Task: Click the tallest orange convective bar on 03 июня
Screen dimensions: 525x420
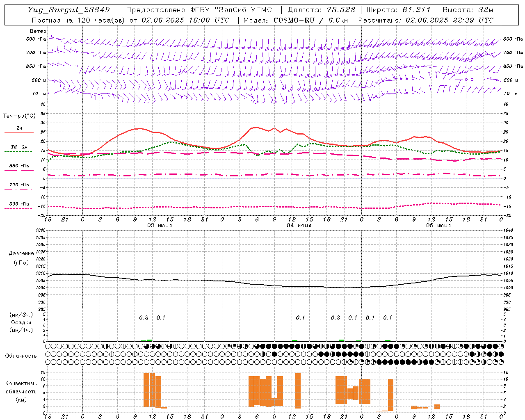Action: (x=146, y=390)
